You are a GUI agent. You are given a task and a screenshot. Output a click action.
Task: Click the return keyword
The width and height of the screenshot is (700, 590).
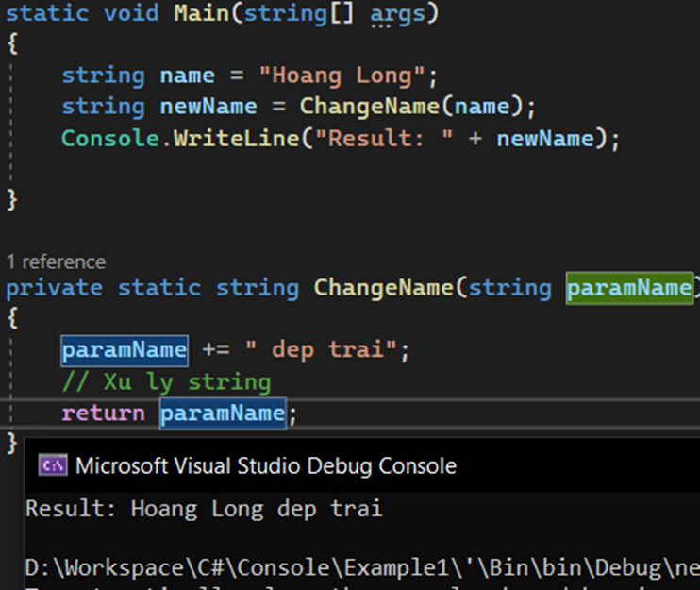pyautogui.click(x=103, y=413)
